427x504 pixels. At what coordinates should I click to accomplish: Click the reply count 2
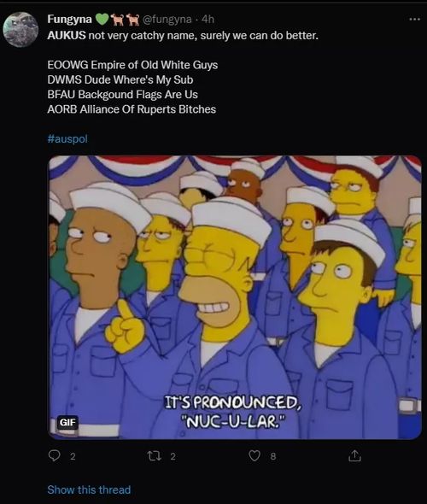click(x=73, y=456)
